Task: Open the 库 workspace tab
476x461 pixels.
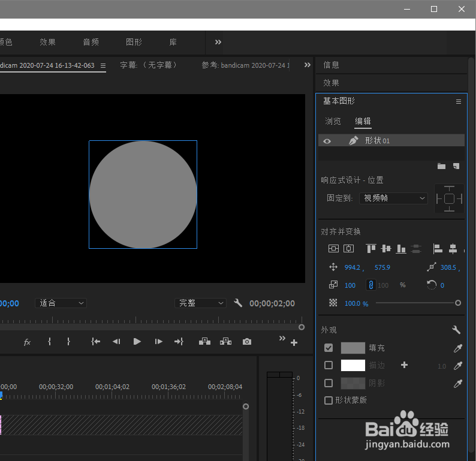Action: (173, 42)
